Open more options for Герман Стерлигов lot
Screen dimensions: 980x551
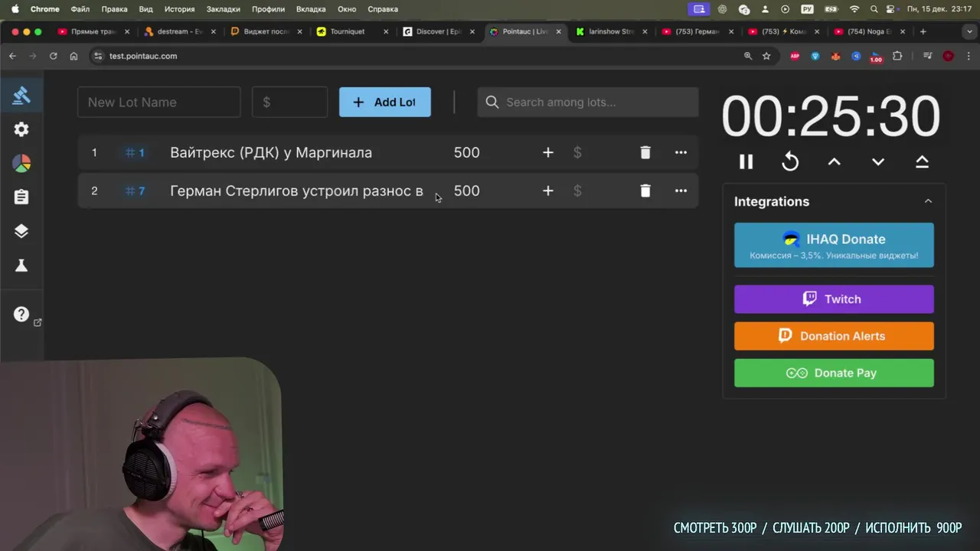(681, 191)
